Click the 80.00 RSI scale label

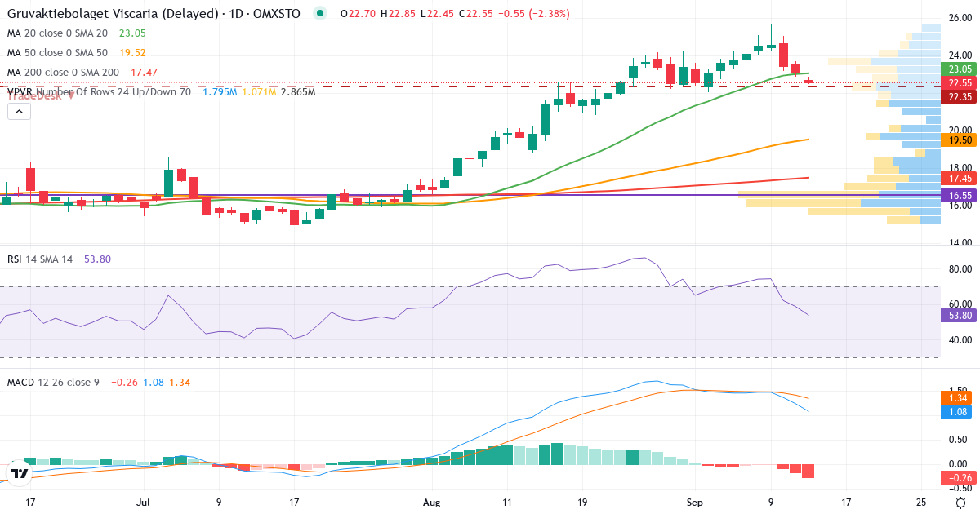click(960, 269)
